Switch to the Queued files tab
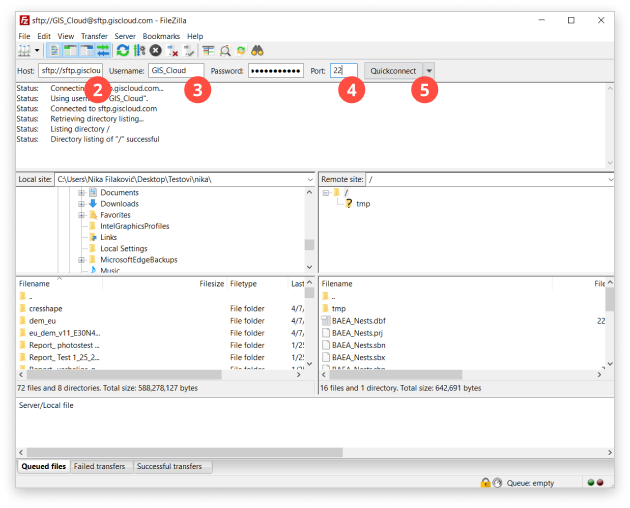Image resolution: width=630 pixels, height=508 pixels. pyautogui.click(x=44, y=467)
